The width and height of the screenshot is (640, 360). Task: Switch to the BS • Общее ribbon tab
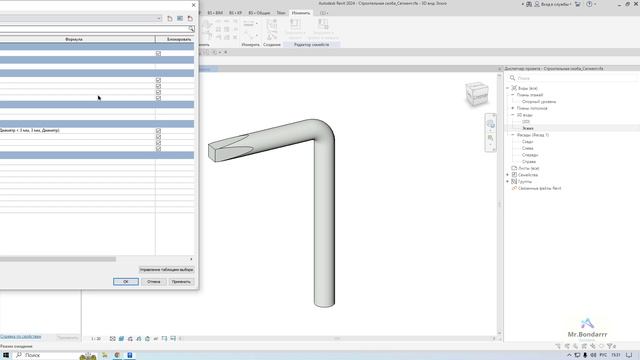click(x=259, y=13)
